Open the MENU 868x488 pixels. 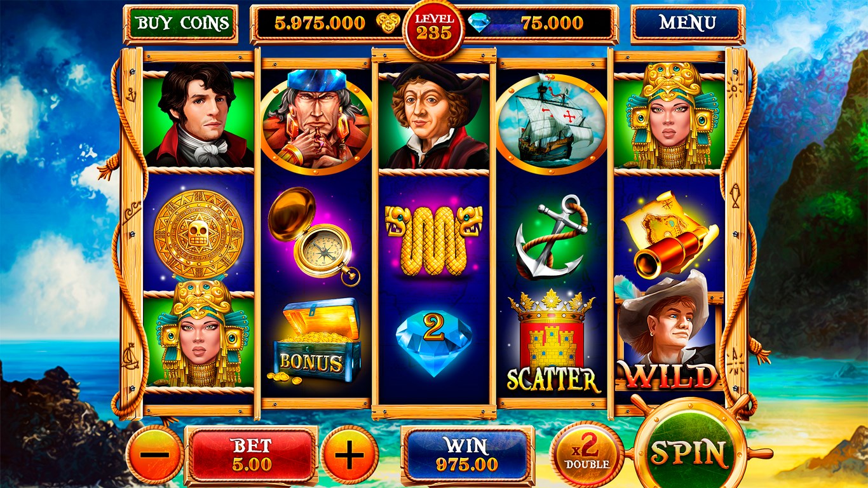688,24
